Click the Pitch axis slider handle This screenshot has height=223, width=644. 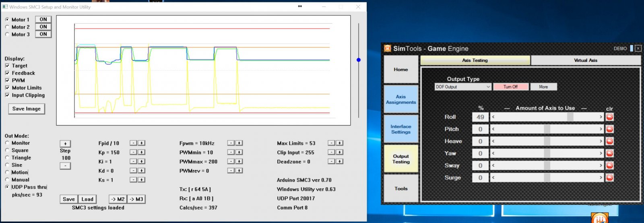(547, 129)
